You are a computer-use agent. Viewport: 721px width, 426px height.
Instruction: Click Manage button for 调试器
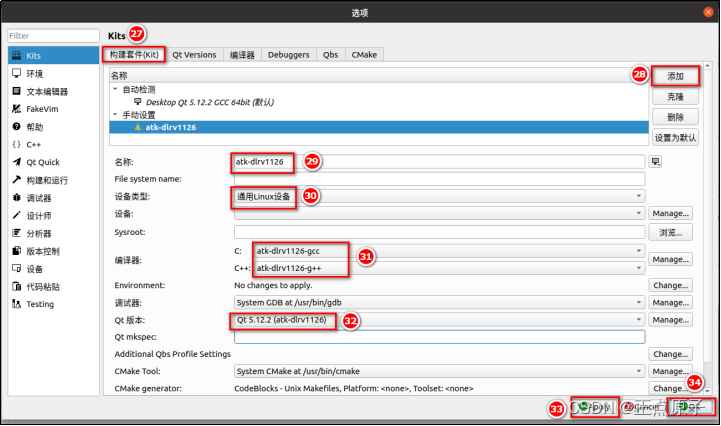tap(670, 303)
